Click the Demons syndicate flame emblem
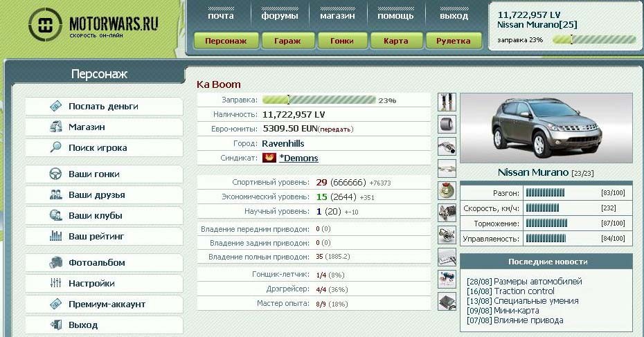The image size is (644, 337). (x=269, y=158)
